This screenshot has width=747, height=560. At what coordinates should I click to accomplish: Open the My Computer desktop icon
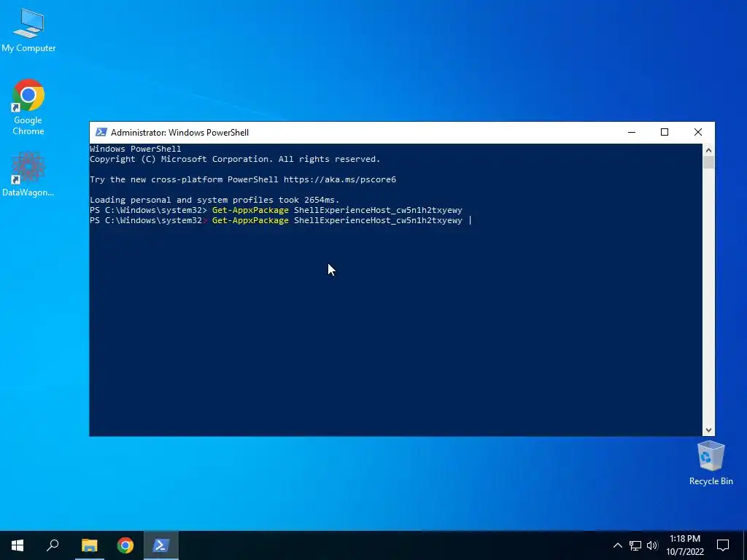[x=28, y=30]
